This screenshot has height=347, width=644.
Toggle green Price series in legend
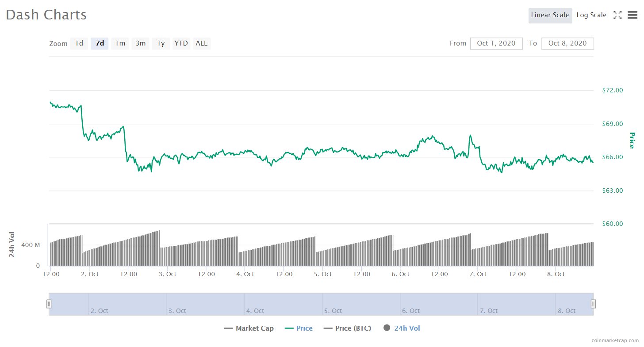(x=299, y=328)
